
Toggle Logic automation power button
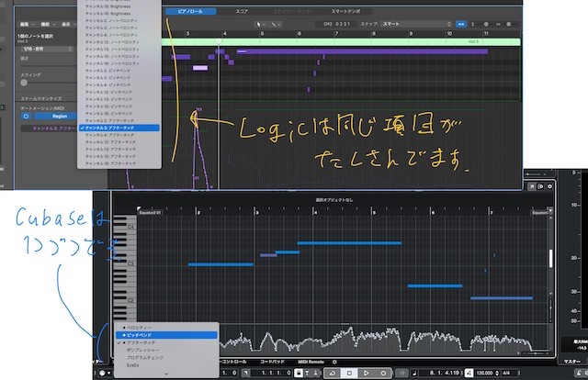coord(26,117)
